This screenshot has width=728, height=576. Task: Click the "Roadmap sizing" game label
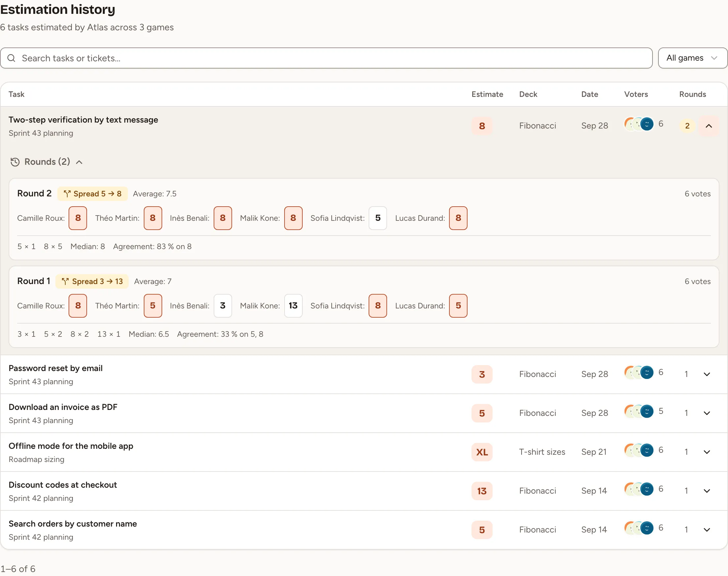pos(37,459)
